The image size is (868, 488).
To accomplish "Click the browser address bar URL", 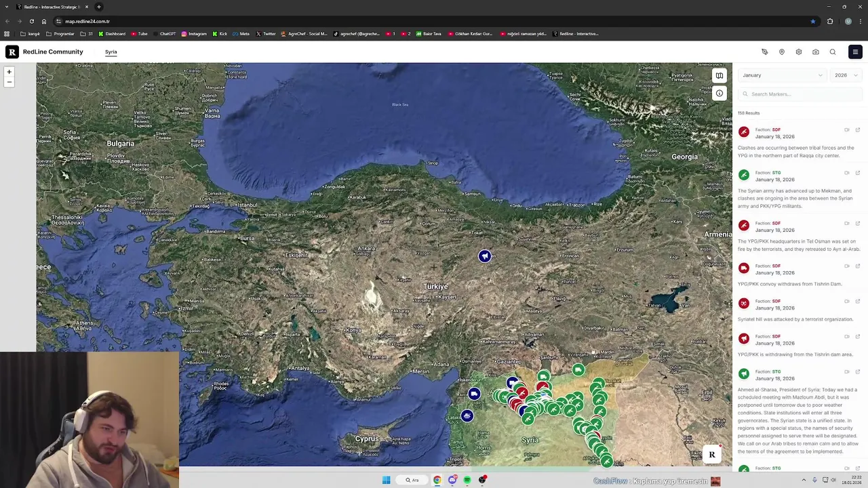I will (x=87, y=21).
